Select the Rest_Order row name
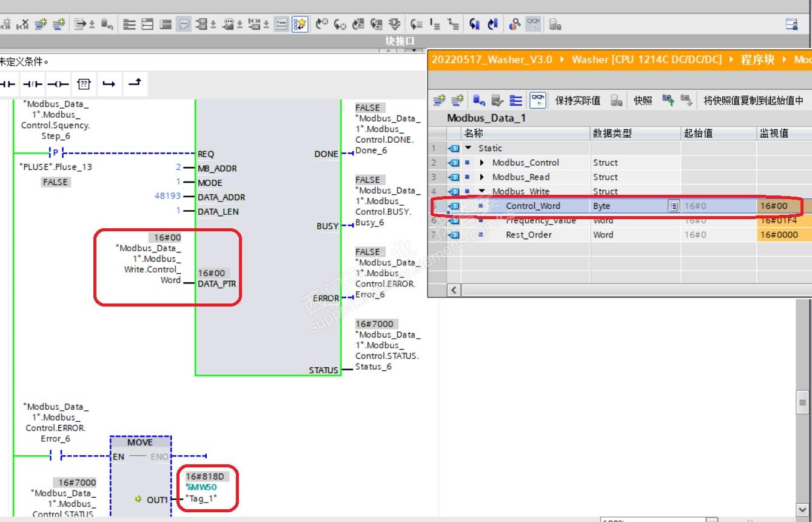This screenshot has height=522, width=812. click(x=529, y=235)
